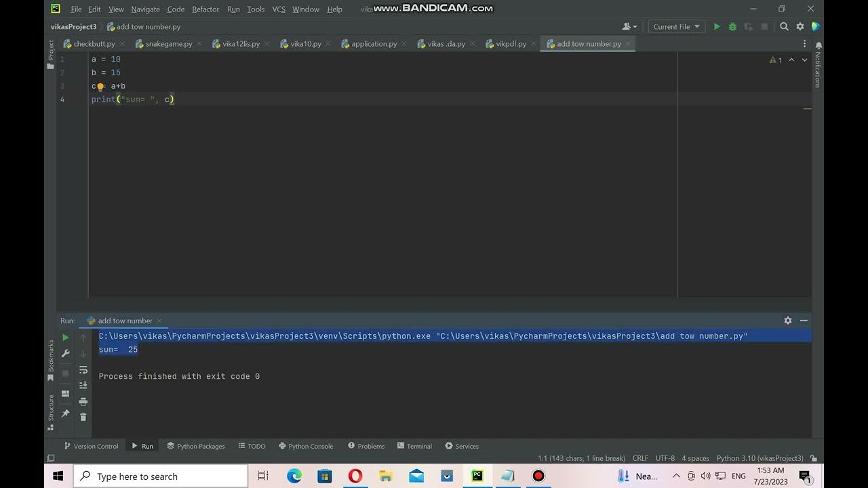Viewport: 868px width, 488px height.
Task: Print the Run console output
Action: (83, 401)
